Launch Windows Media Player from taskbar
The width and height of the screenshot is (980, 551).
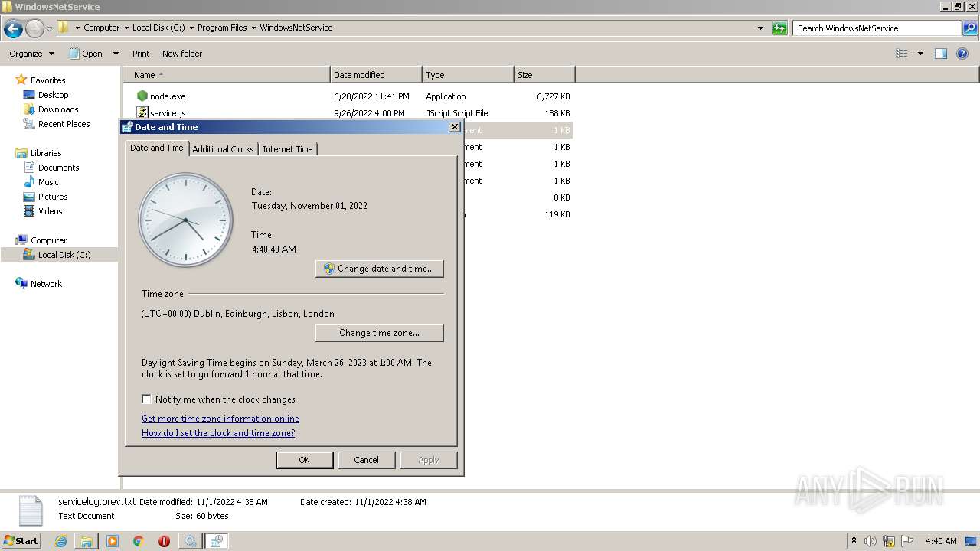point(113,541)
